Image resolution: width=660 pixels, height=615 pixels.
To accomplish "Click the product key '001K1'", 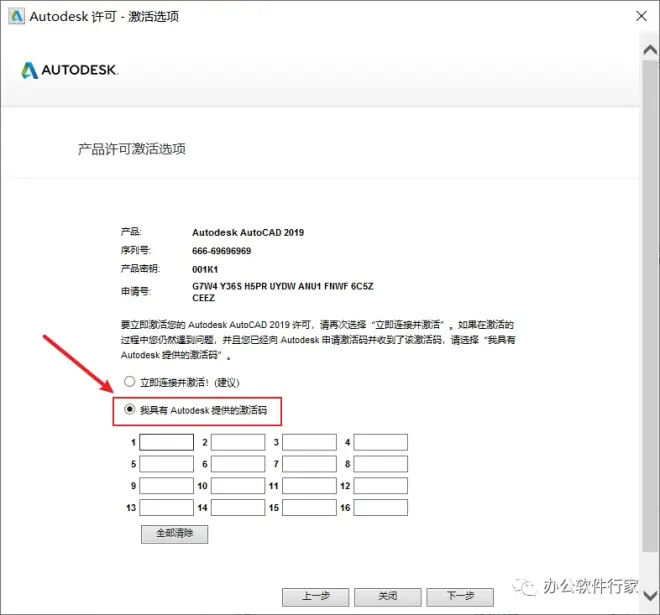I will pyautogui.click(x=205, y=269).
